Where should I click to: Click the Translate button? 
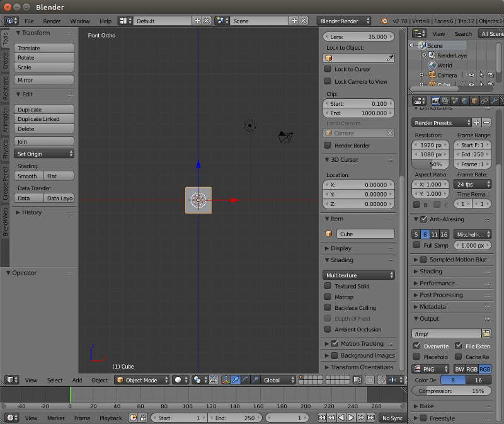pos(44,48)
